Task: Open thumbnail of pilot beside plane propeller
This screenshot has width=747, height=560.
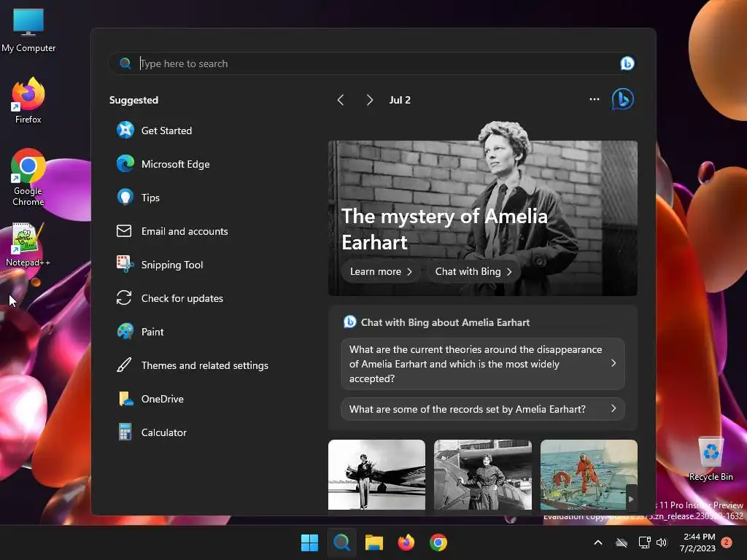Action: point(483,475)
